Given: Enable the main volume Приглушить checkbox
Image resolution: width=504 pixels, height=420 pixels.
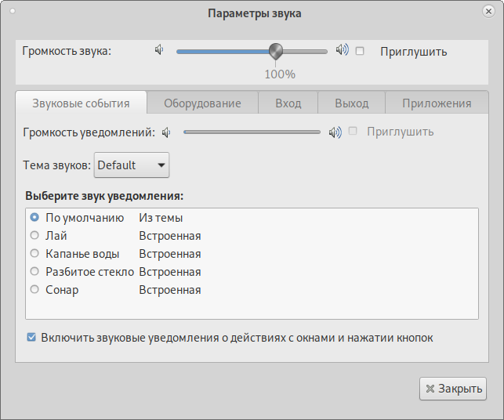Looking at the screenshot, I should (x=361, y=51).
